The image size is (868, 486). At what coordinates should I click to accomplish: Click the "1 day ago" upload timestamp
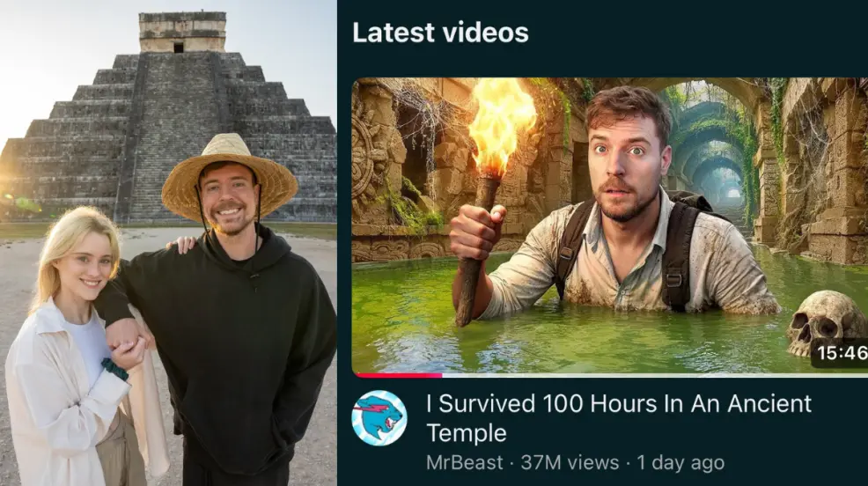pyautogui.click(x=680, y=462)
